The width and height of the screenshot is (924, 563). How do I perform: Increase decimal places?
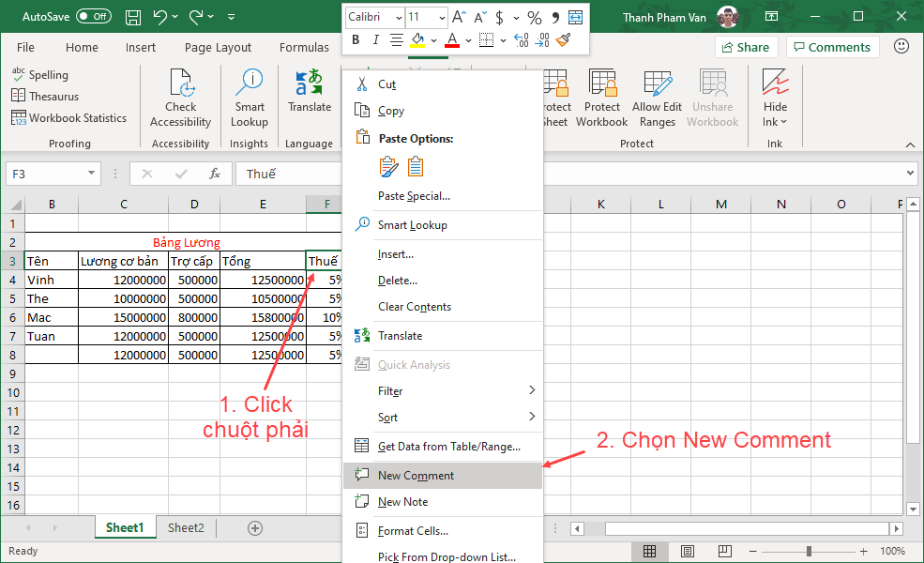(x=521, y=40)
